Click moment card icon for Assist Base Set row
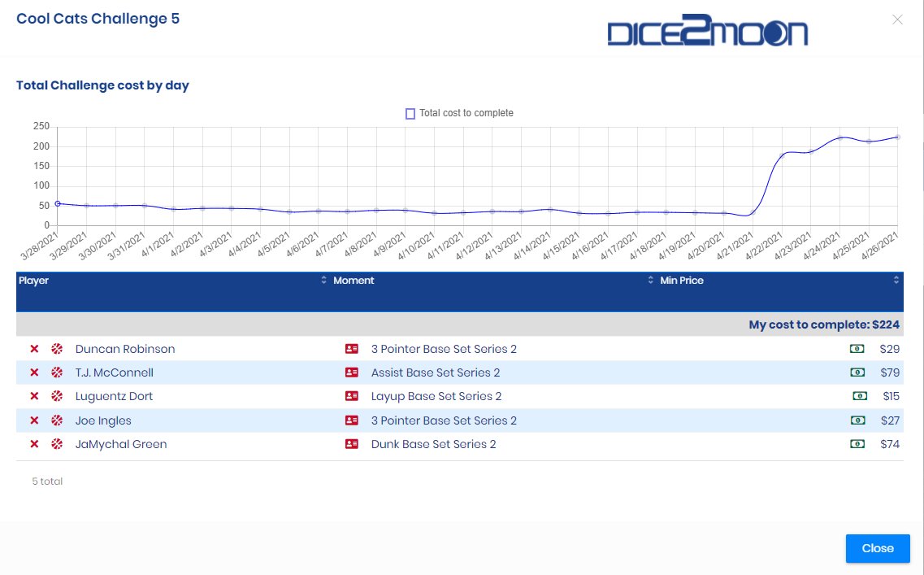 (x=352, y=372)
